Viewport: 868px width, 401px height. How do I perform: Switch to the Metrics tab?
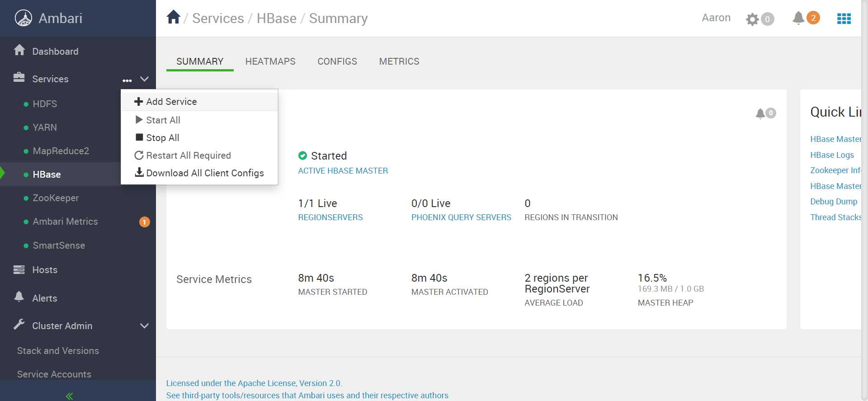click(x=399, y=61)
